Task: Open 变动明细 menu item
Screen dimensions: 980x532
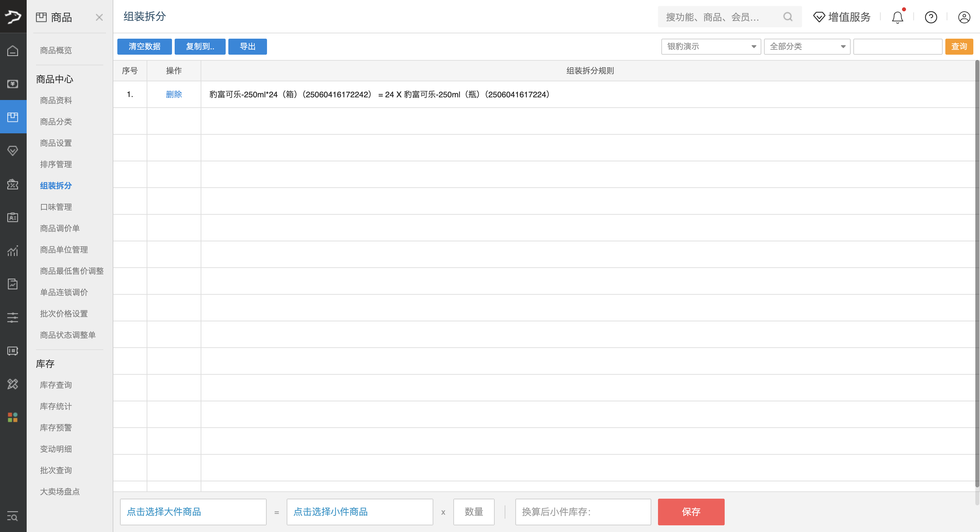Action: coord(56,449)
